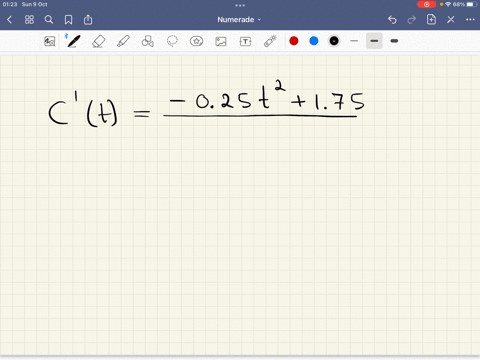The height and width of the screenshot is (360, 480).
Task: Bookmark the current page
Action: click(x=68, y=20)
